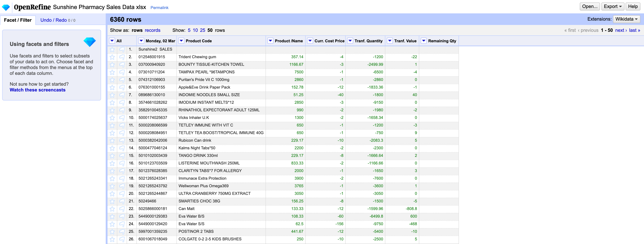
Task: Switch view to records mode
Action: pos(152,30)
